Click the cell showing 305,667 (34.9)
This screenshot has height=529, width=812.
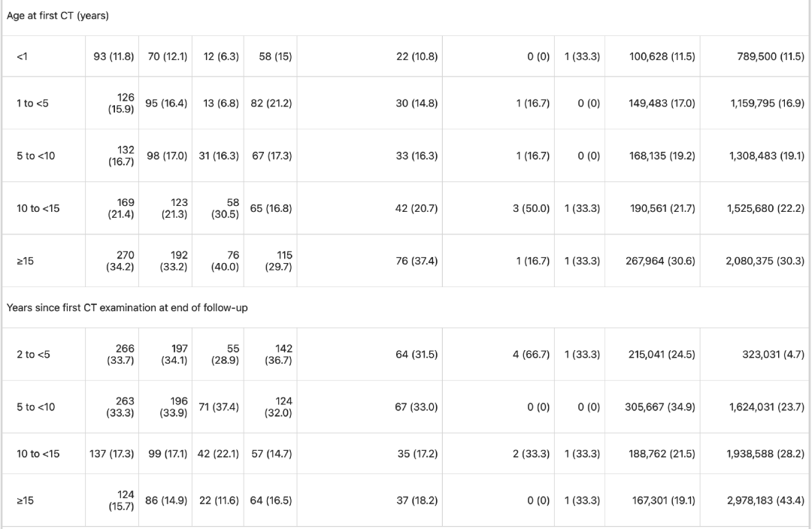(x=660, y=407)
